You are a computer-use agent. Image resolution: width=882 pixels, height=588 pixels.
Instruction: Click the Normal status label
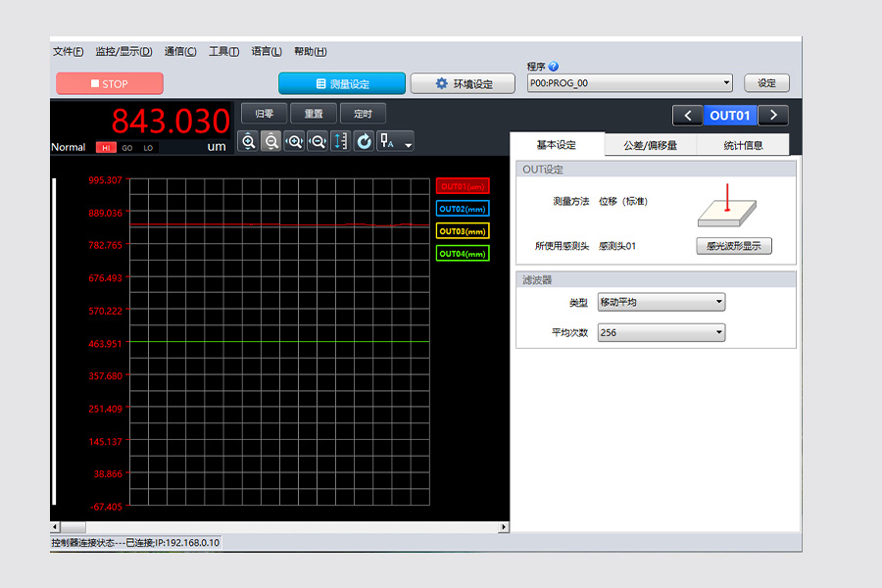click(x=68, y=147)
